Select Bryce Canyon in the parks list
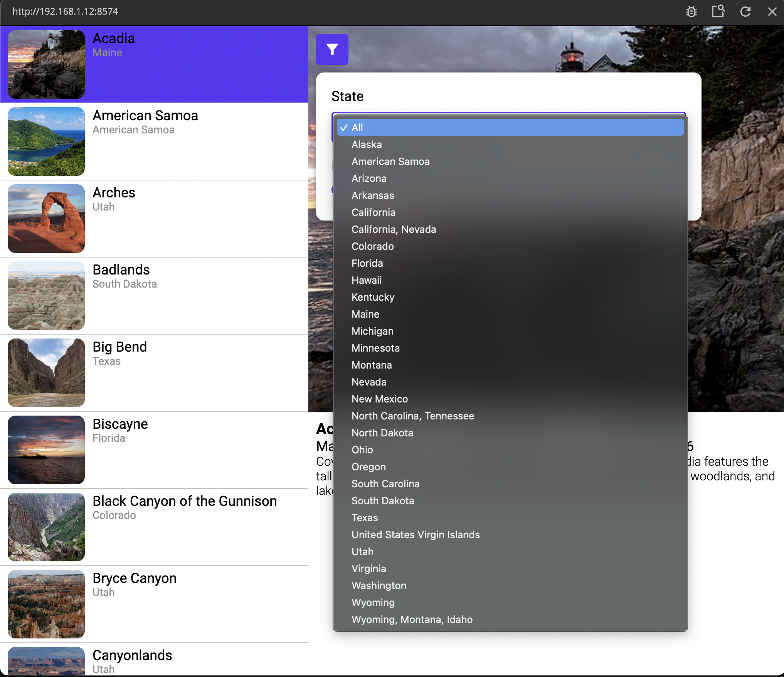The image size is (784, 677). click(154, 604)
